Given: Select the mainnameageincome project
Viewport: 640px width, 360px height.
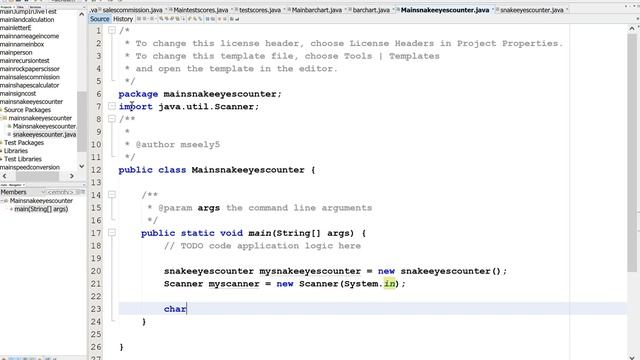Looking at the screenshot, I should click(29, 36).
